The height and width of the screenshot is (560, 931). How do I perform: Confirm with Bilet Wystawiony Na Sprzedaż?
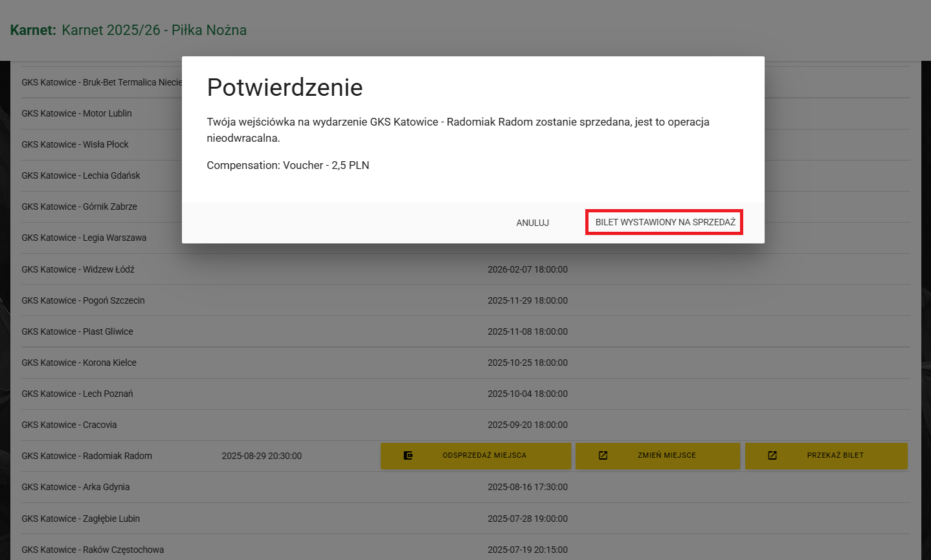665,222
